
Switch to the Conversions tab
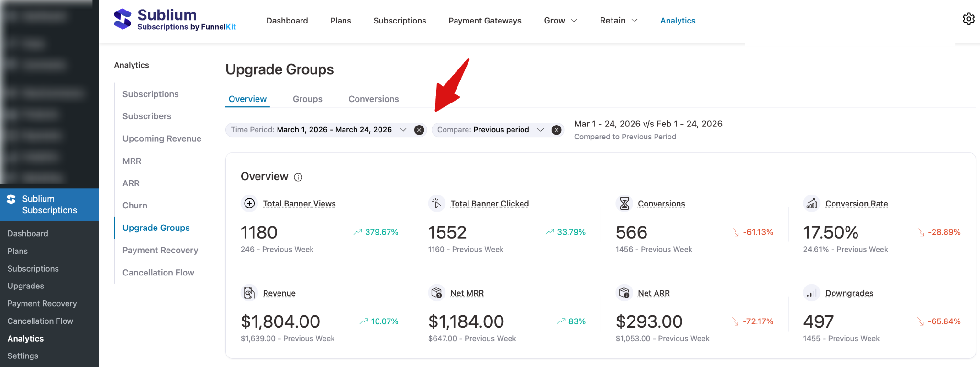click(x=374, y=99)
